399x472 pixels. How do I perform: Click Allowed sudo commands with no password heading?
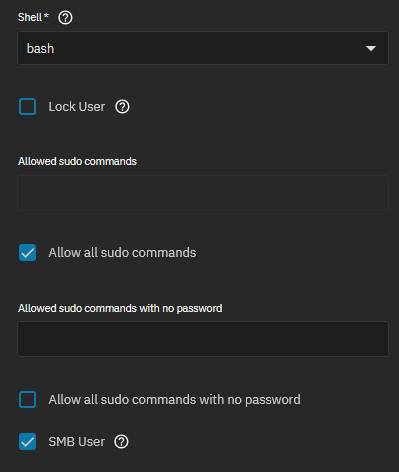(120, 308)
